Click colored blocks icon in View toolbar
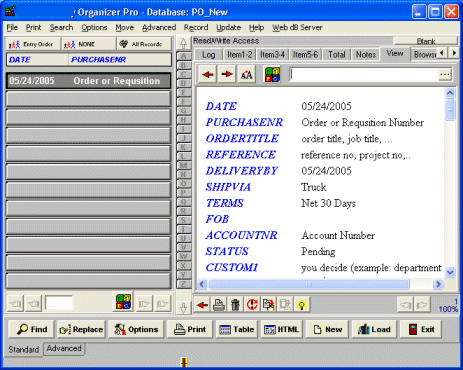The width and height of the screenshot is (463, 370). (x=272, y=74)
